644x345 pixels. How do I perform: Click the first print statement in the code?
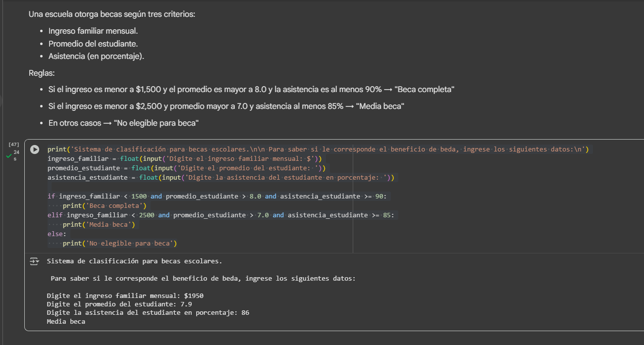click(317, 149)
